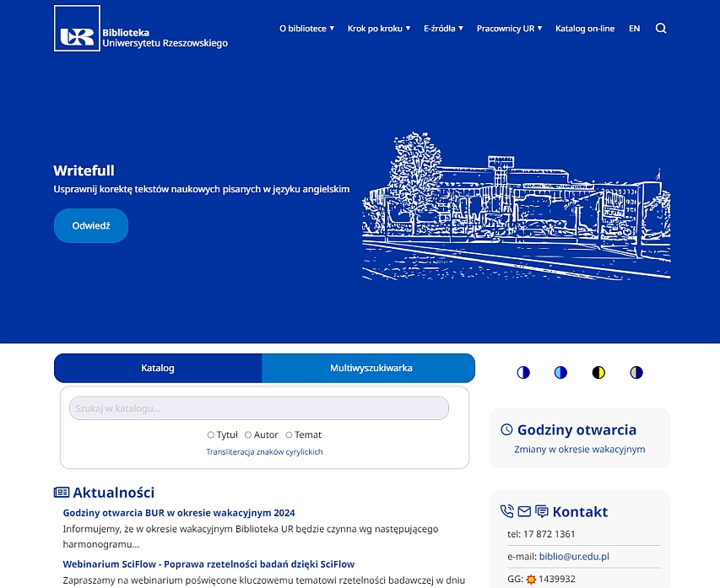Select the Katalog tab

tap(158, 368)
